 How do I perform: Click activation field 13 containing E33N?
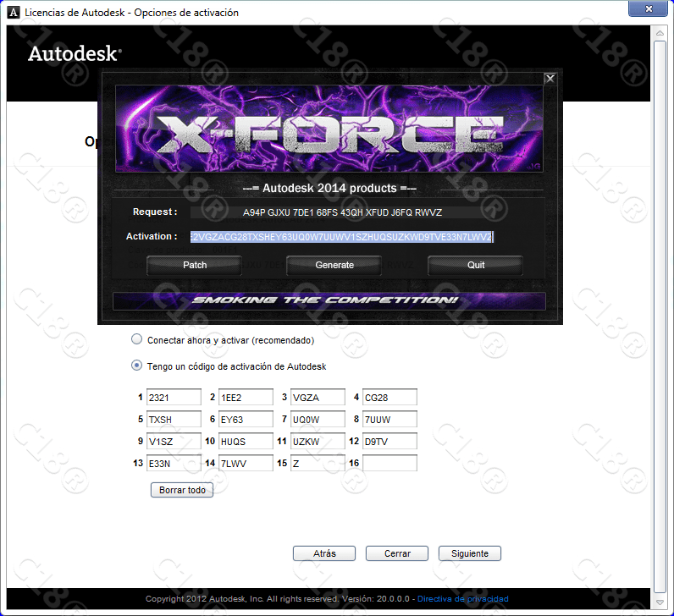coord(174,463)
